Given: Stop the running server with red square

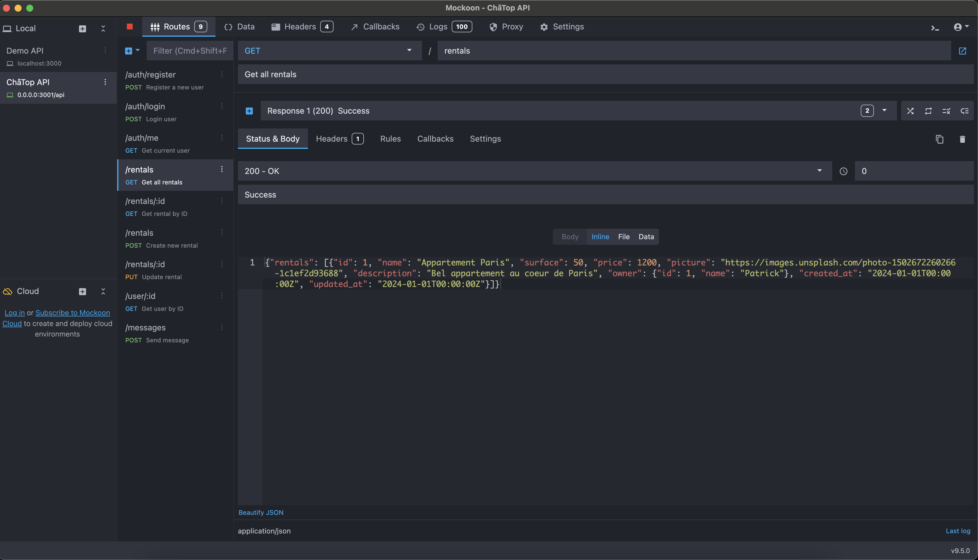Looking at the screenshot, I should click(130, 27).
